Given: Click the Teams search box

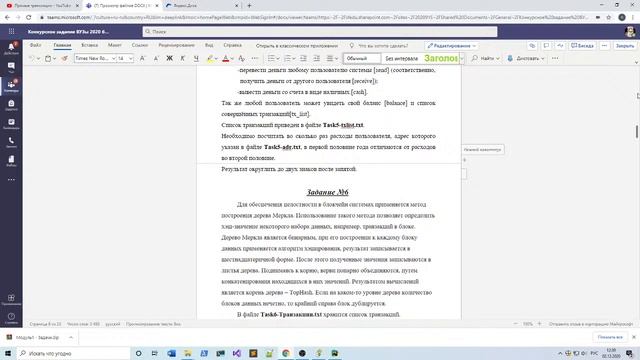Looking at the screenshot, I should click(x=320, y=31).
